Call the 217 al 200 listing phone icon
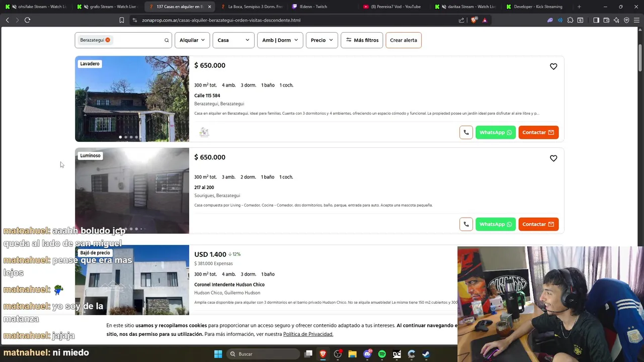644x362 pixels. click(466, 224)
